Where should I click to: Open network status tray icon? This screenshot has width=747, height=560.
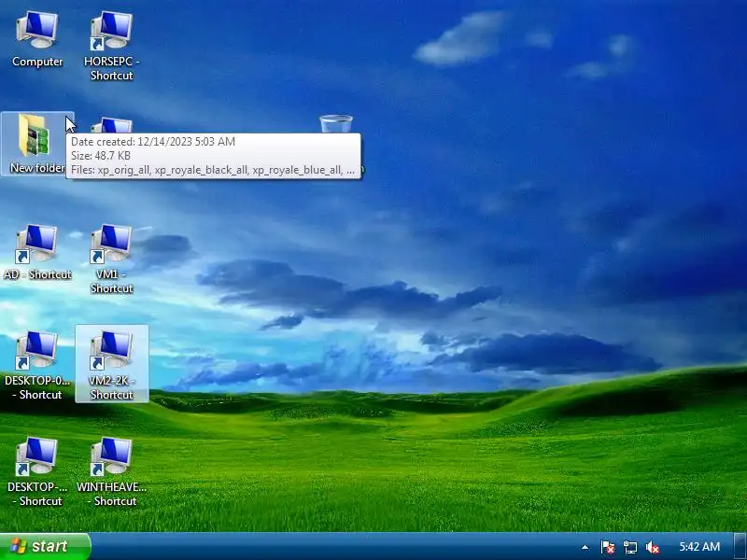[x=629, y=547]
